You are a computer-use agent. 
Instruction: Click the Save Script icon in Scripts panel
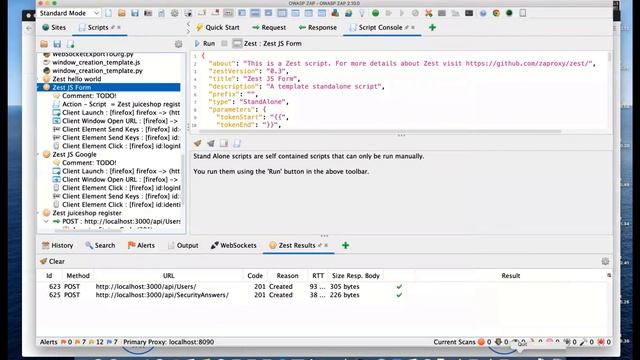pos(57,44)
